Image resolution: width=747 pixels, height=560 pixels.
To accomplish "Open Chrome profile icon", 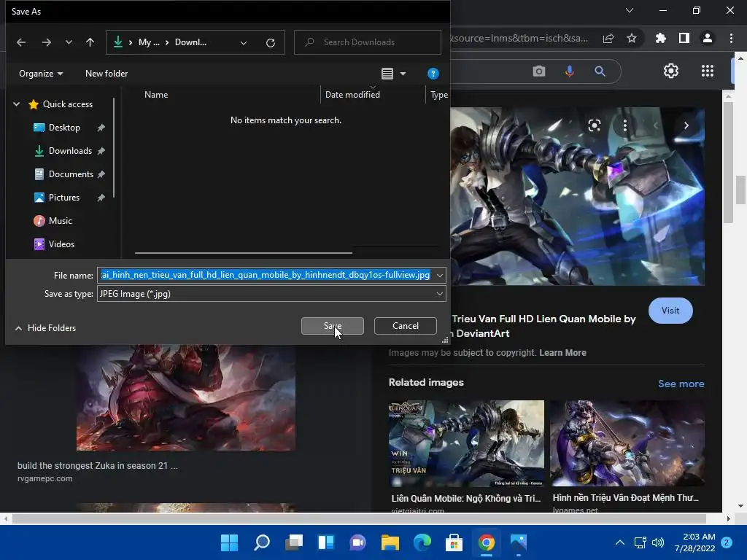I will pyautogui.click(x=708, y=39).
